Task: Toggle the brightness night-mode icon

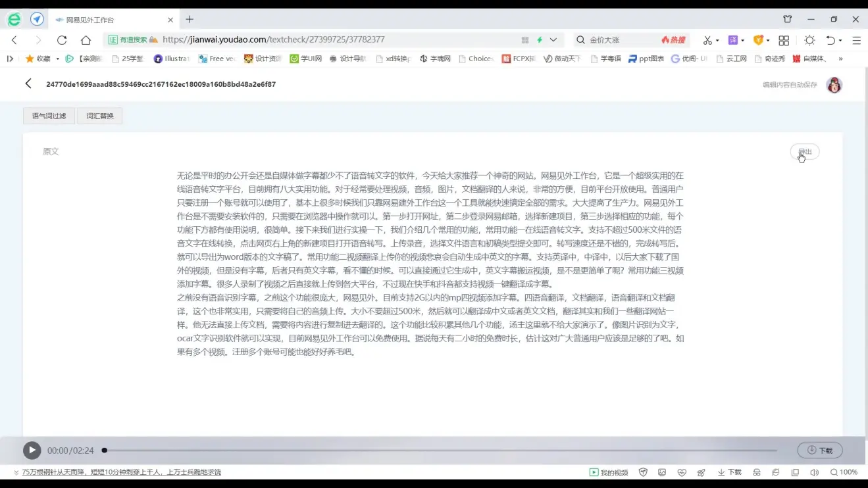Action: coord(809,40)
